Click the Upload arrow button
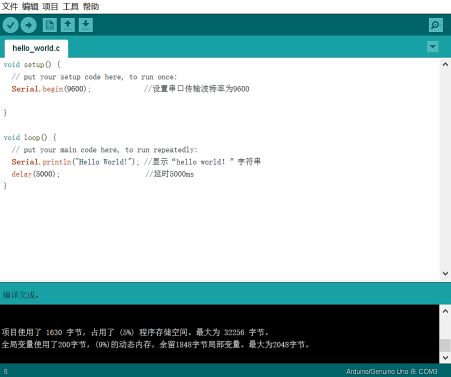Image resolution: width=451 pixels, height=377 pixels. click(x=29, y=25)
